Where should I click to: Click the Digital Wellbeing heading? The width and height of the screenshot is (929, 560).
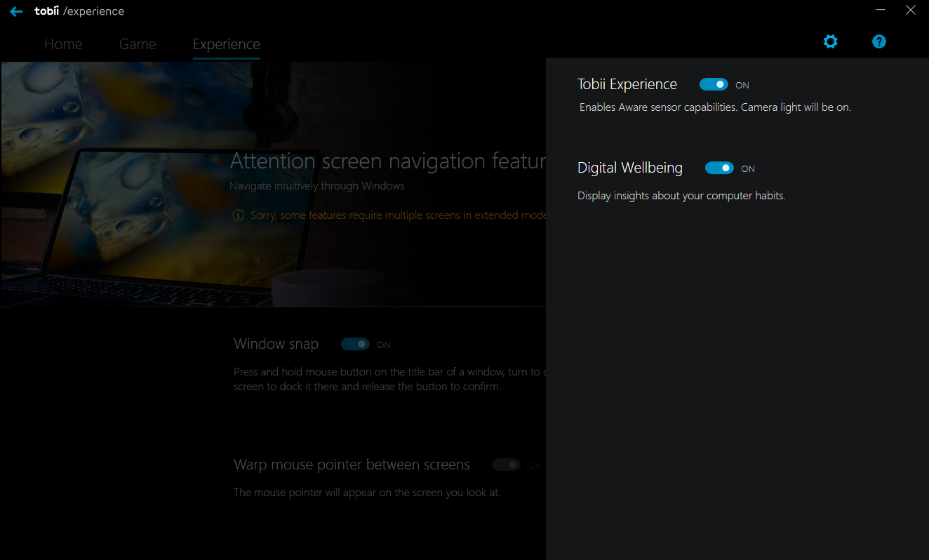pos(630,168)
